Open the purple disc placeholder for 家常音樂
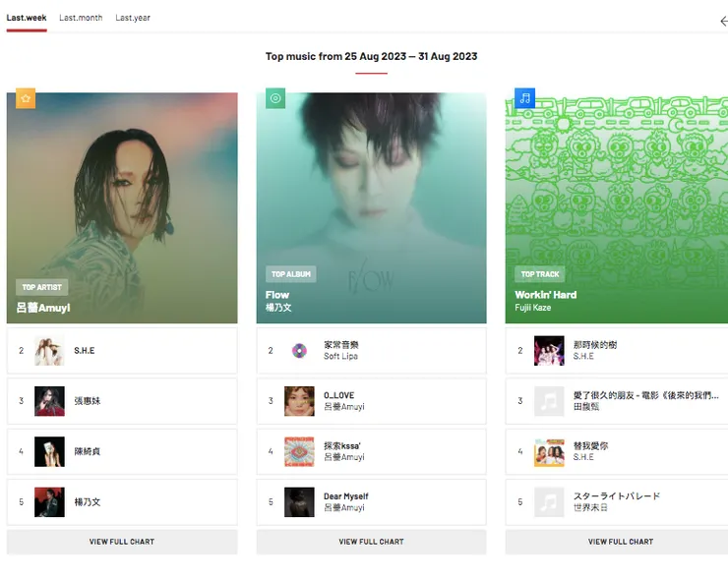Screen dimensions: 728x579 coord(299,351)
